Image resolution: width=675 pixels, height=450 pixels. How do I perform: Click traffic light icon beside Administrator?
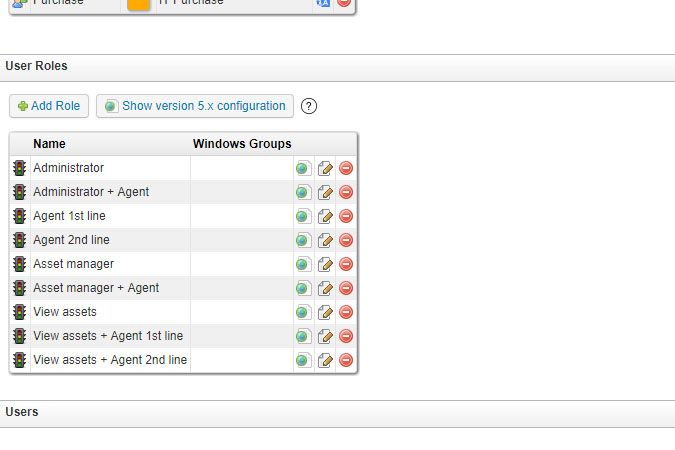coord(19,168)
